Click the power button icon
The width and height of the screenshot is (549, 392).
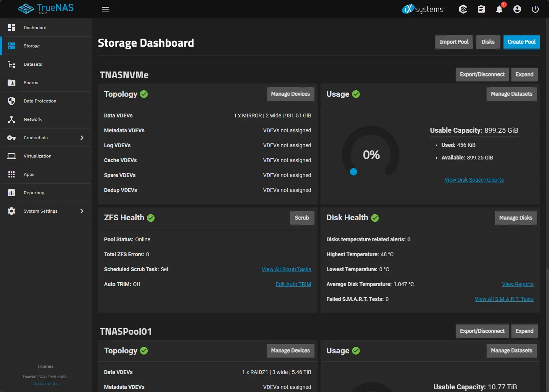coord(535,9)
